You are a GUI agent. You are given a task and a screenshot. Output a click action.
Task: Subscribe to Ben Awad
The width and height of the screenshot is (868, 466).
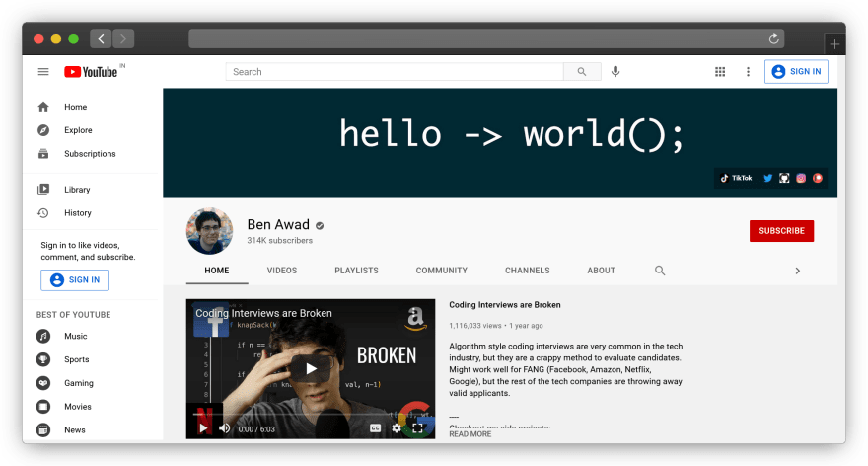pos(781,231)
